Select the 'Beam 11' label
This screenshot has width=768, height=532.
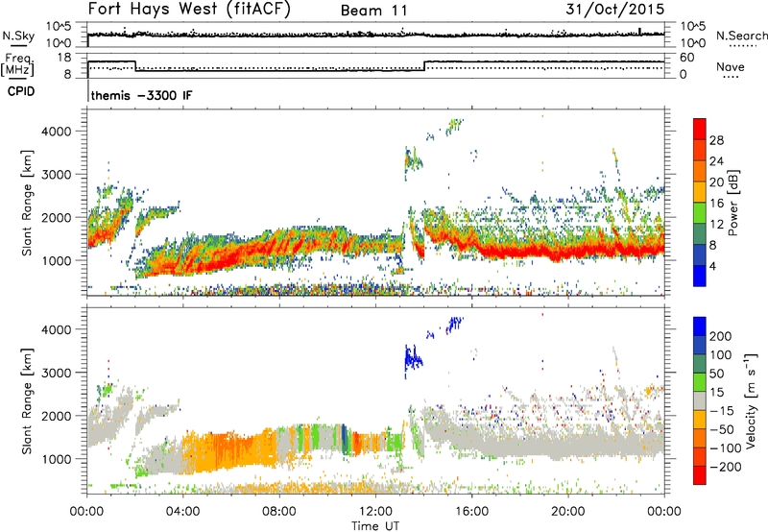point(374,11)
